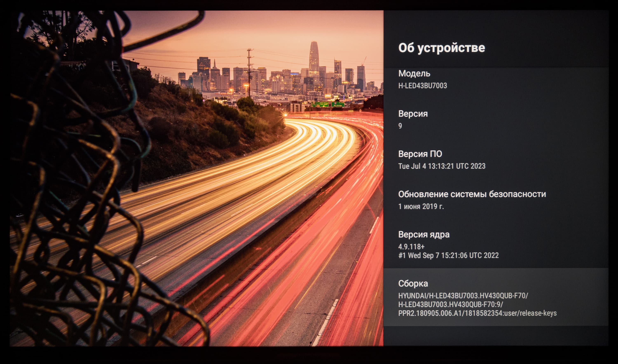Image resolution: width=618 pixels, height=364 pixels.
Task: Select the "Модель" menu item
Action: click(x=414, y=73)
